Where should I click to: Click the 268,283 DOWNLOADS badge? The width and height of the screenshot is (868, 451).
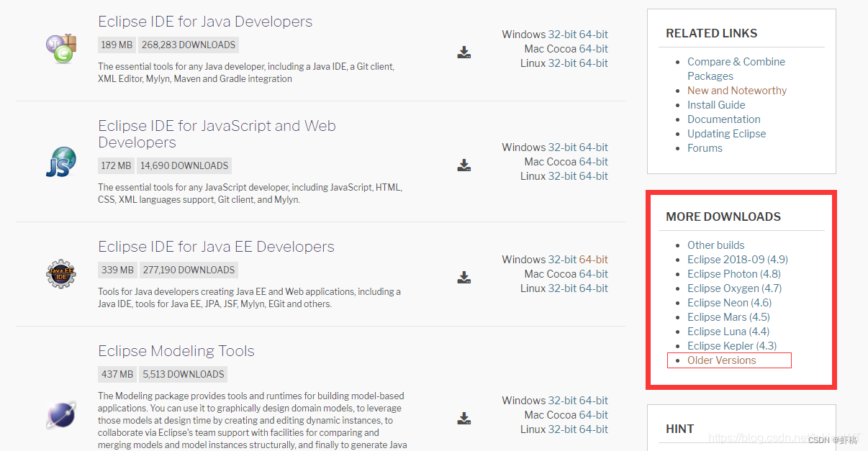pyautogui.click(x=189, y=45)
